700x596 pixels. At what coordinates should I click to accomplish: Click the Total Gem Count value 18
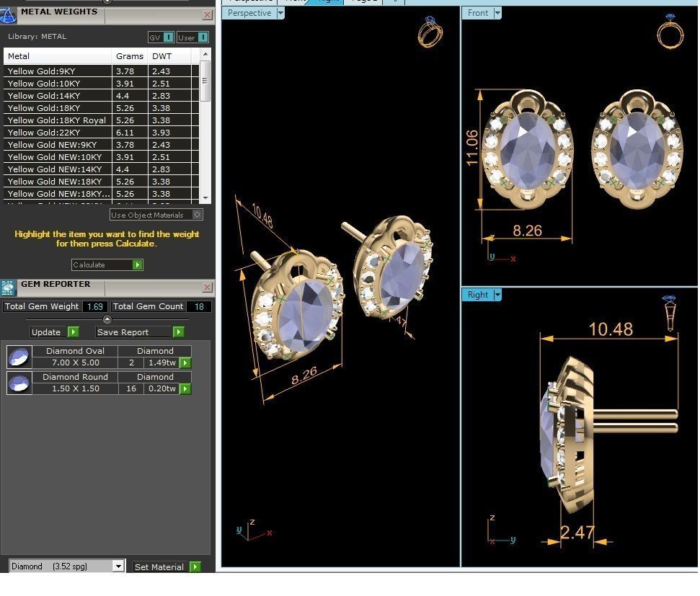coord(199,306)
